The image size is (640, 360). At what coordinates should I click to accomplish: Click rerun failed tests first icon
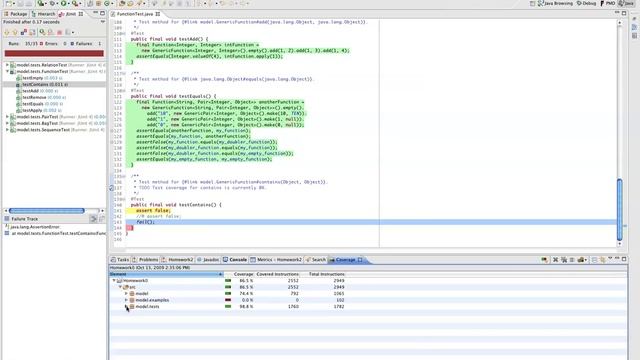[x=51, y=32]
